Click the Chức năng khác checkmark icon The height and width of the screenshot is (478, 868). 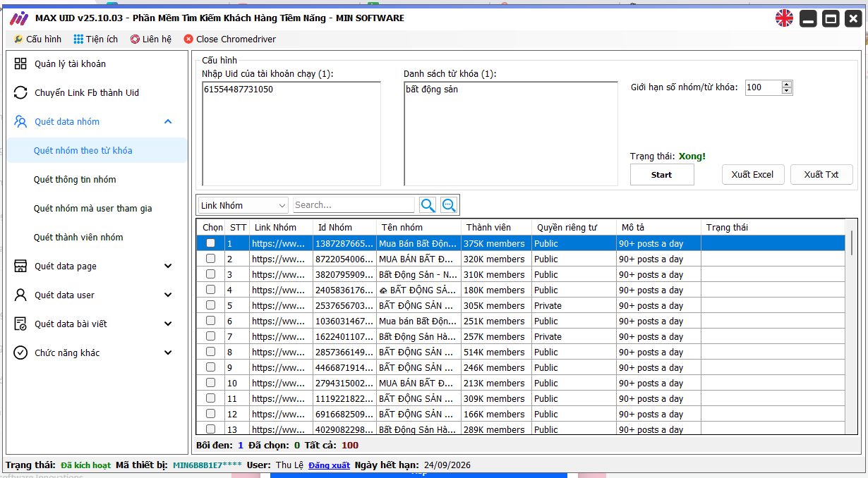click(20, 353)
